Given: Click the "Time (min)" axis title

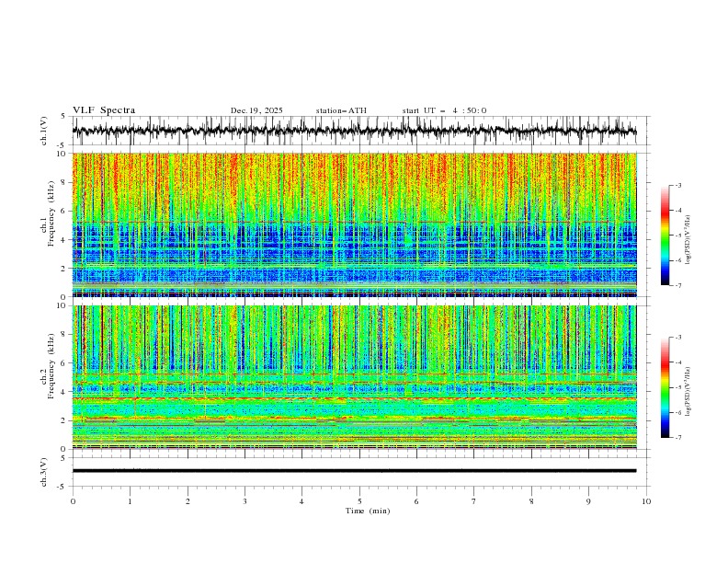Looking at the screenshot, I should (368, 511).
